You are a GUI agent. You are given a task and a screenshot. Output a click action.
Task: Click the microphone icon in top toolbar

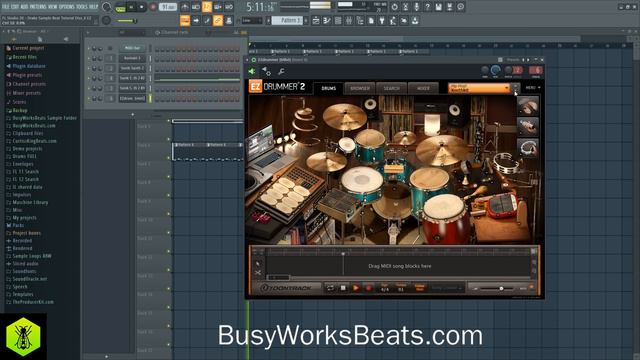click(416, 7)
